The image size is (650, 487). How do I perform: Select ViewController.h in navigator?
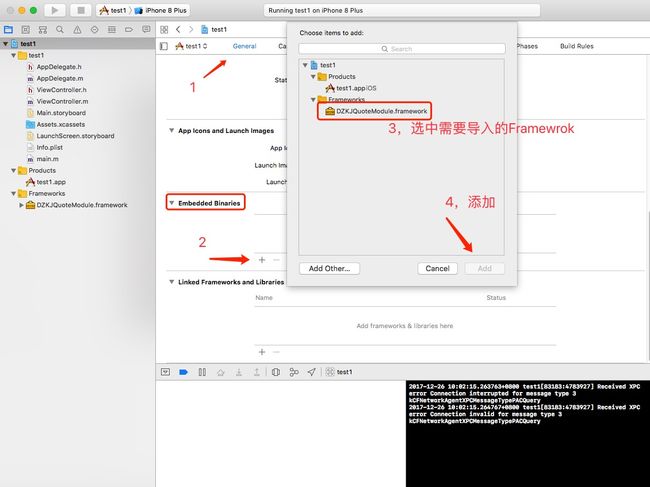[57, 90]
